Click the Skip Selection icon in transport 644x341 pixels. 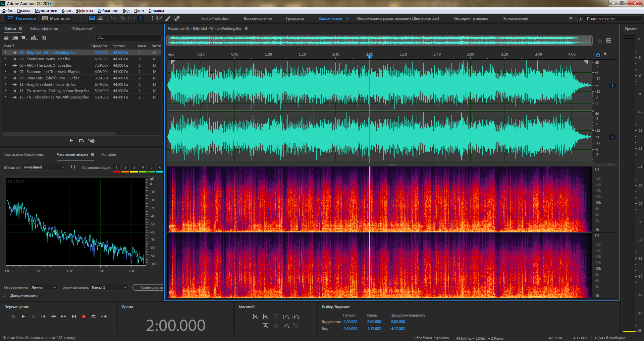point(104,317)
